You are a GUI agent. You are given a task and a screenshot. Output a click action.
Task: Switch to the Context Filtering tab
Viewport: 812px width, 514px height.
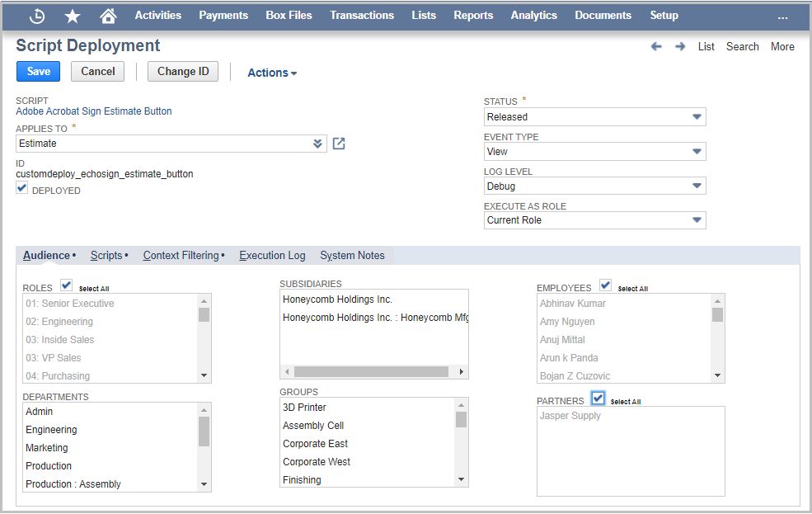tap(183, 256)
